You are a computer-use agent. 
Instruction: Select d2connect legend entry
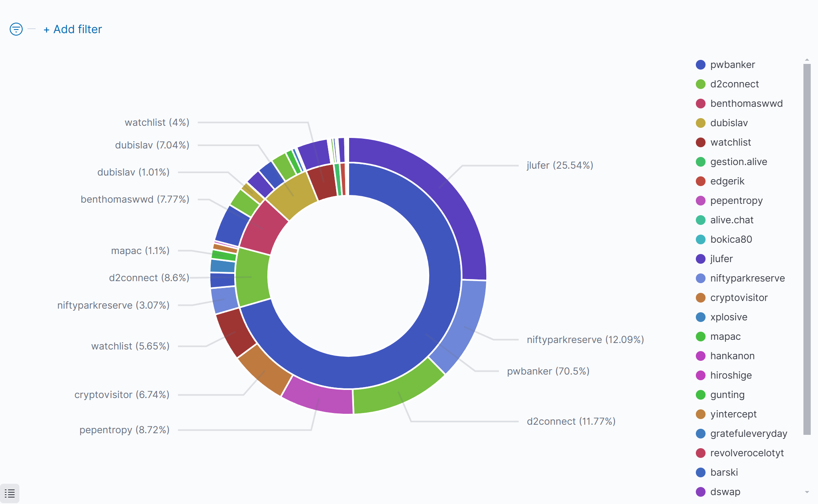(734, 84)
